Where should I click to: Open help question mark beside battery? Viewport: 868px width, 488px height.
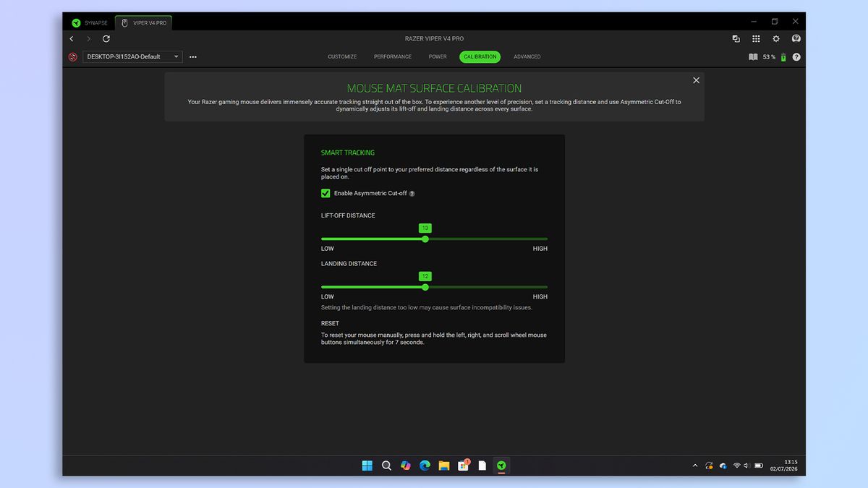tap(796, 57)
